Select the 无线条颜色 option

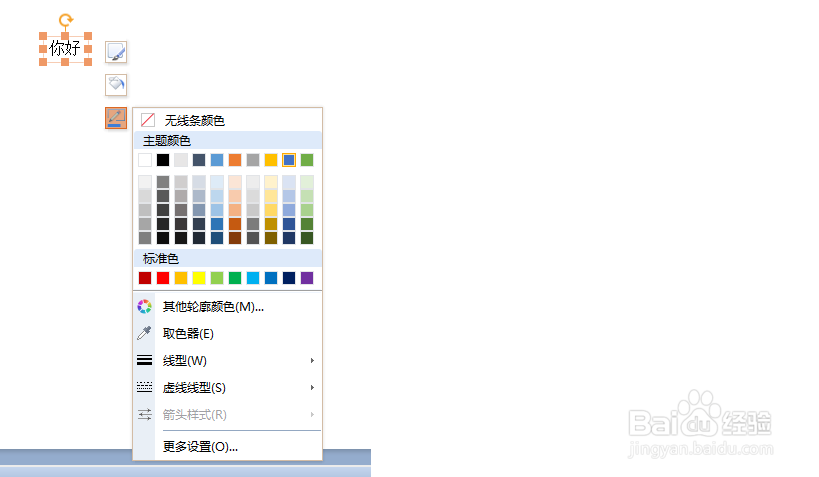pyautogui.click(x=228, y=120)
